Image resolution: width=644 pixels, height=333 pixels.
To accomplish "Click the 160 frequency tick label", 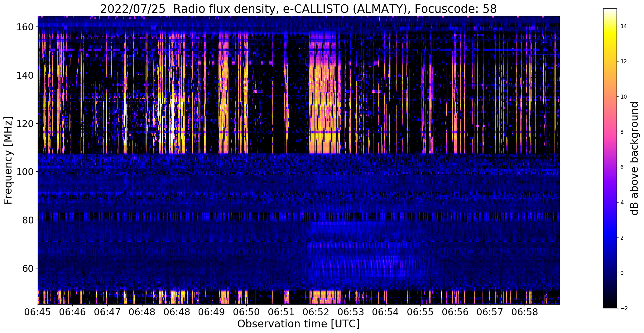I will [25, 27].
